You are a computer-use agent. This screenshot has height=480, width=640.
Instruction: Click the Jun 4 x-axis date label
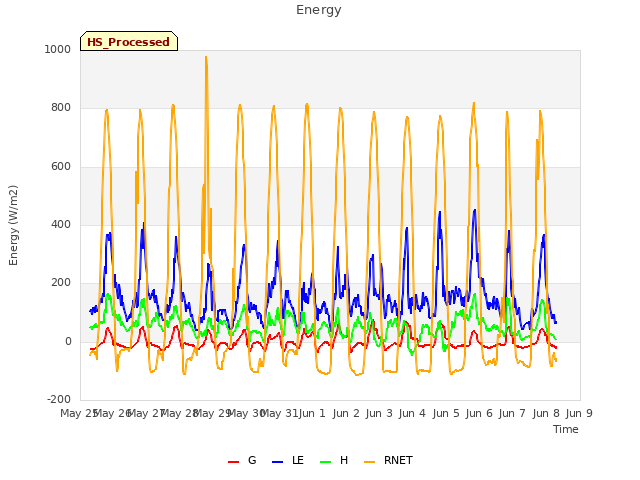click(412, 413)
